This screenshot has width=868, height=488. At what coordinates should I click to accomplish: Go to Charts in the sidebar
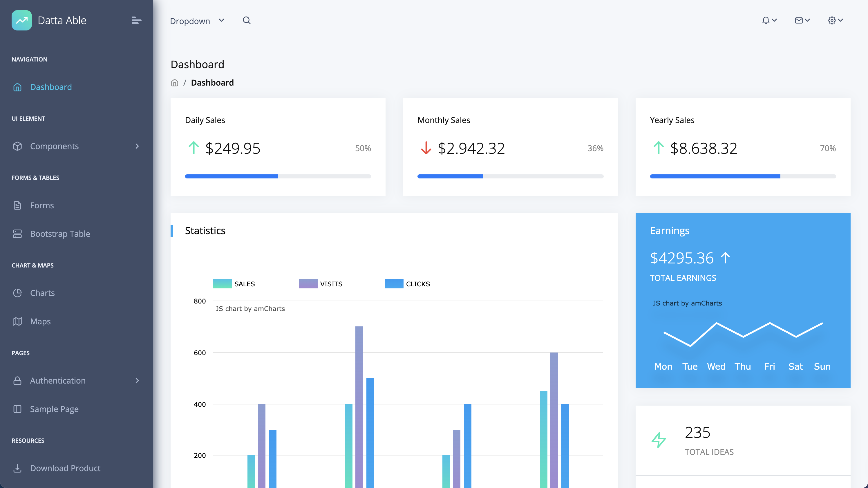pyautogui.click(x=42, y=293)
